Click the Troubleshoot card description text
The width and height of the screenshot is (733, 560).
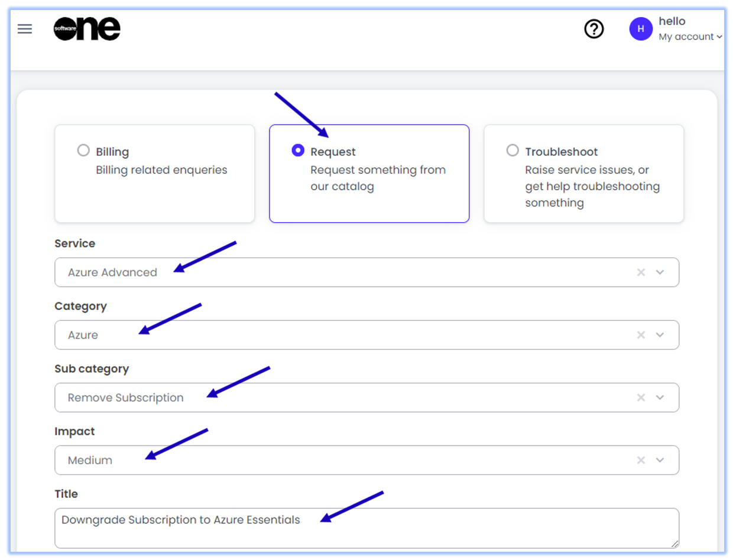(592, 187)
